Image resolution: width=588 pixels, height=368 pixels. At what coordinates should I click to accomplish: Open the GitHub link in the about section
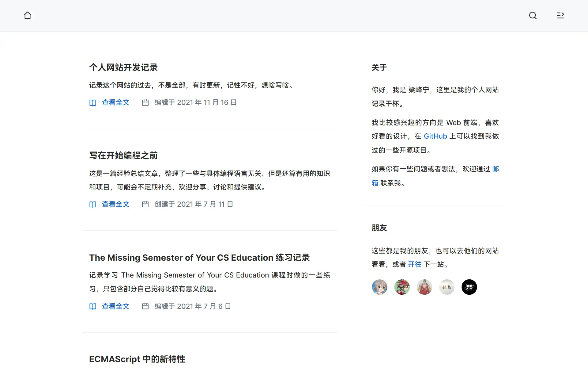click(435, 136)
